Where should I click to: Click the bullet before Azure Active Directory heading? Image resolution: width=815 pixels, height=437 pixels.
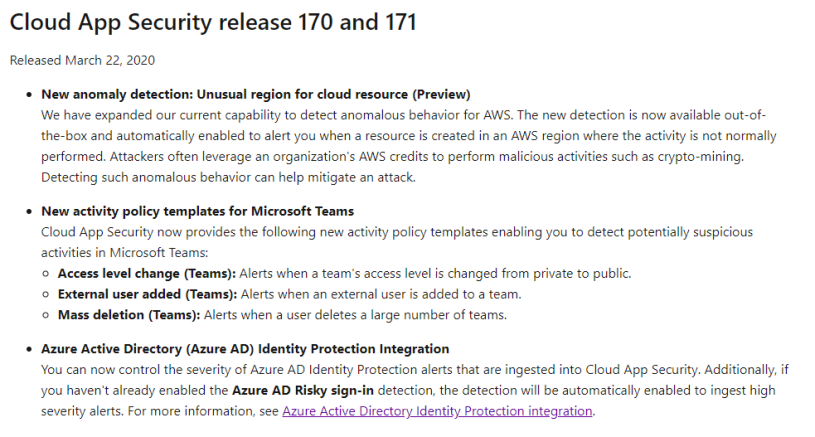tap(26, 350)
